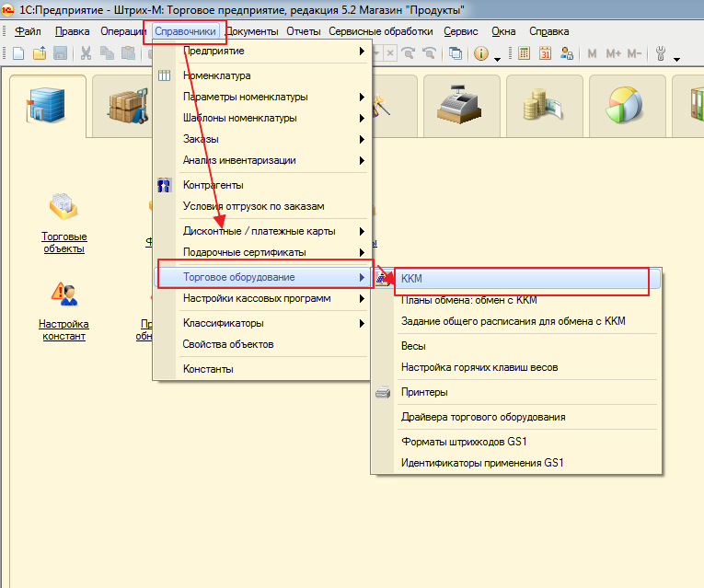Screen dimensions: 704x588
Task: Select Принтеры menu entry
Action: pyautogui.click(x=425, y=392)
